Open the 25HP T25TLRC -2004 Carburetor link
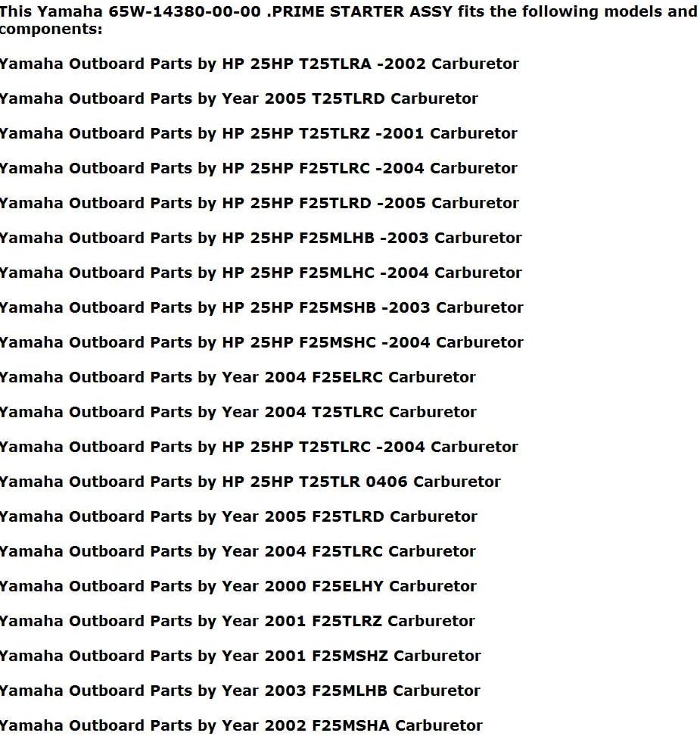 point(259,447)
